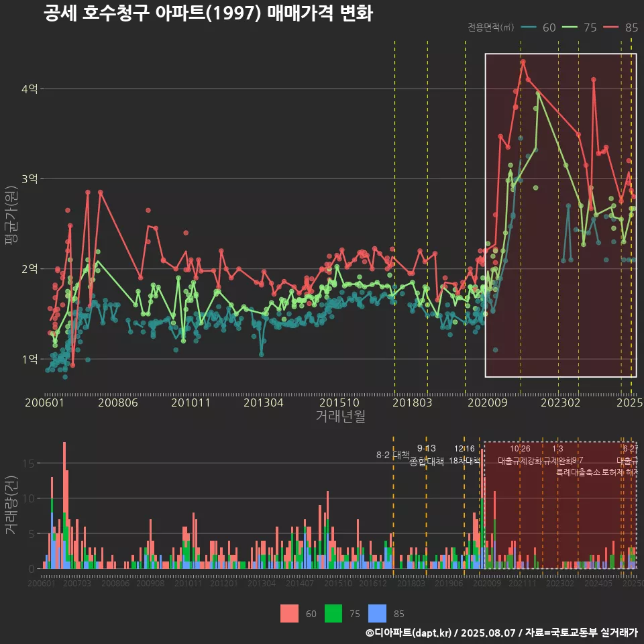Click the 15 tick on volume axis

coord(29,464)
